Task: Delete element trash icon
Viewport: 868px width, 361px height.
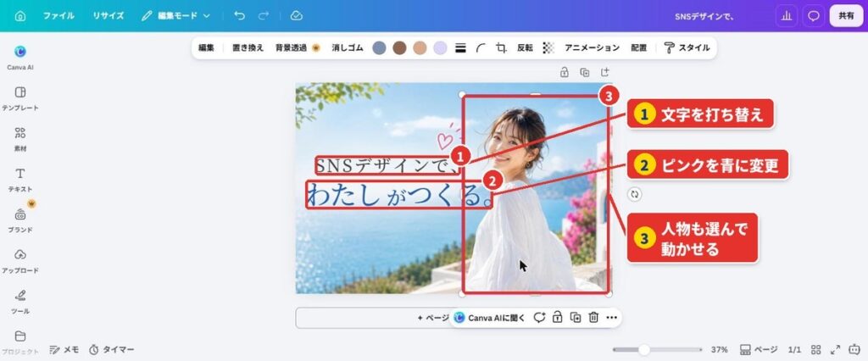Action: click(593, 318)
